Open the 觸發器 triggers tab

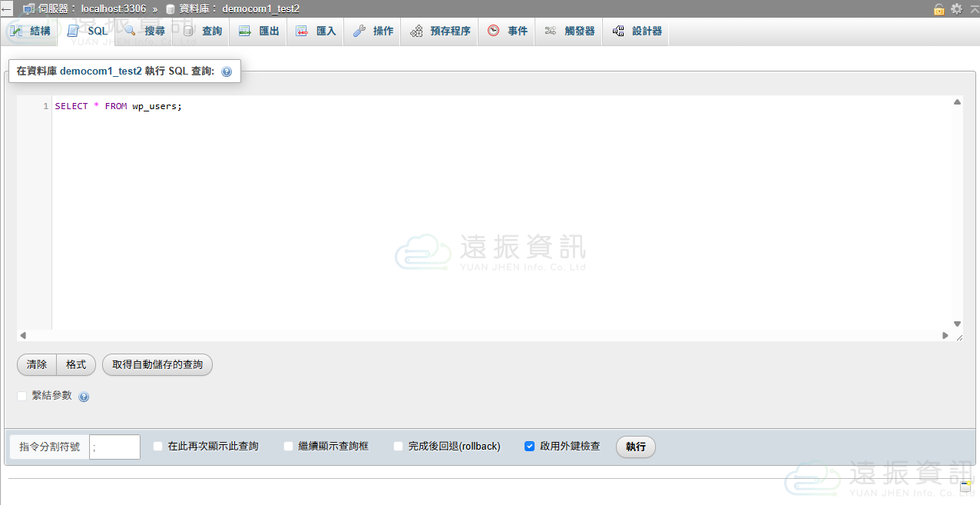pos(570,32)
